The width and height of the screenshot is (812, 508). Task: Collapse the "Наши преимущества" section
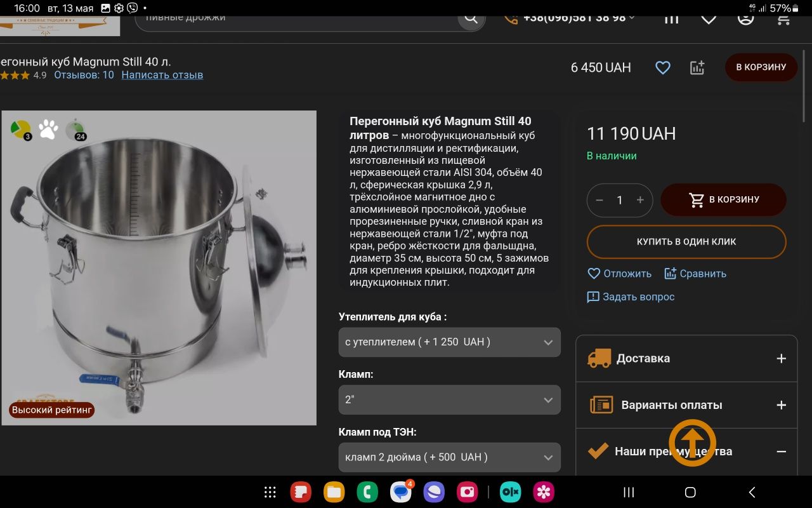(x=686, y=451)
